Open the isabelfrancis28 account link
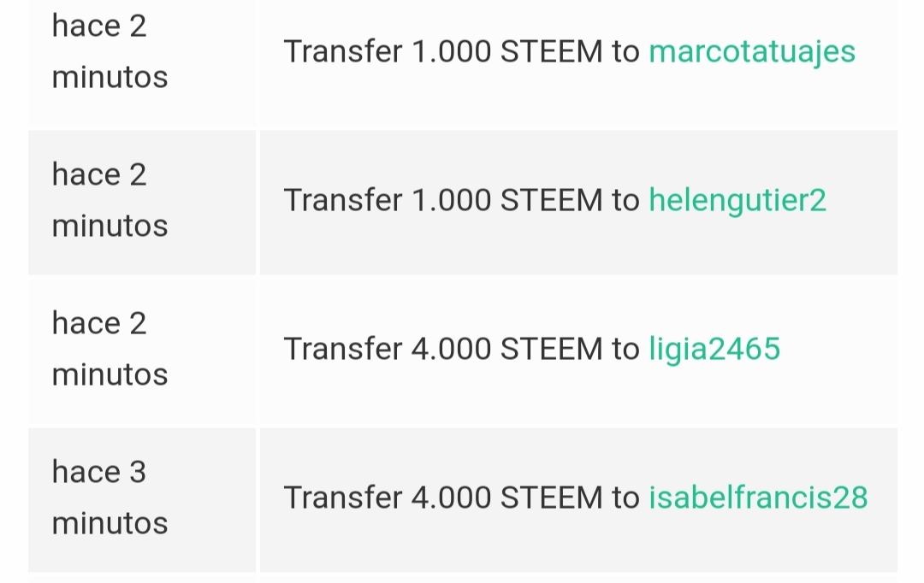This screenshot has height=583, width=924. point(758,498)
